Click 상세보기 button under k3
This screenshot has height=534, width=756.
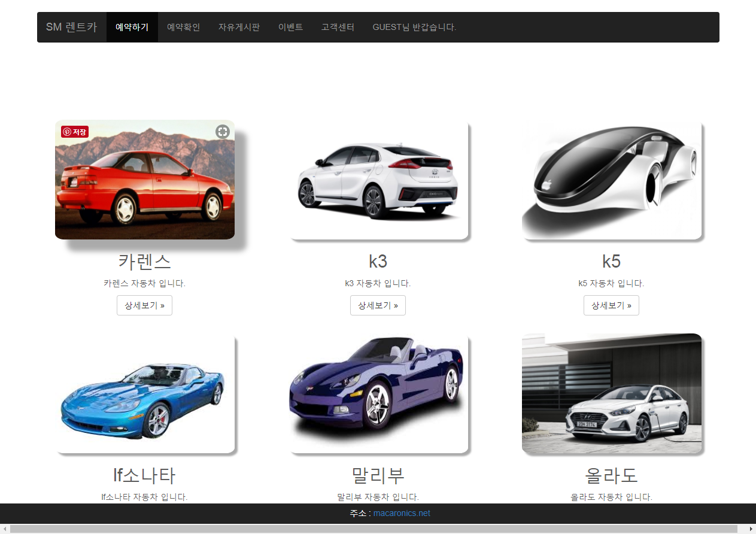coord(378,305)
